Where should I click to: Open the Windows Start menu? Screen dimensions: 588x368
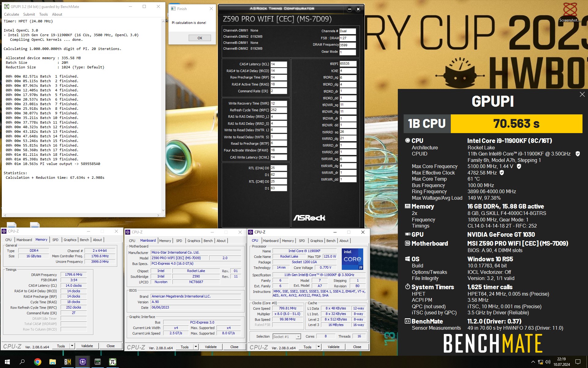(x=7, y=362)
